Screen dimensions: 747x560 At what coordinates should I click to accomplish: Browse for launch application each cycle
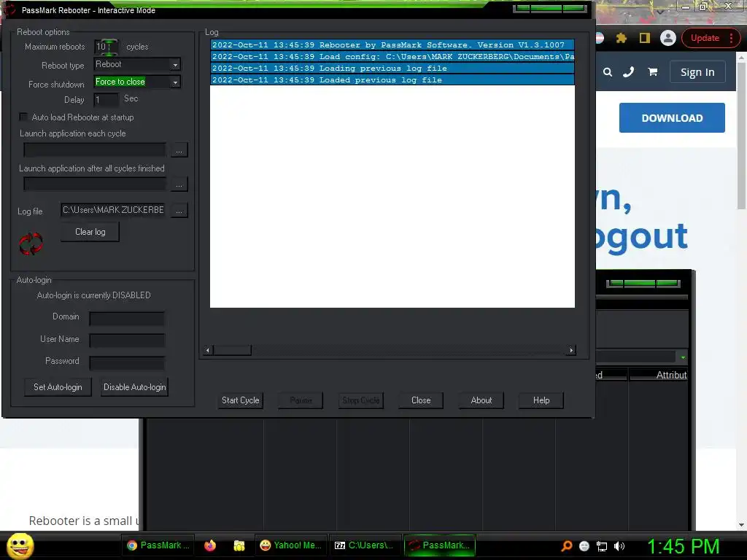[x=179, y=150]
